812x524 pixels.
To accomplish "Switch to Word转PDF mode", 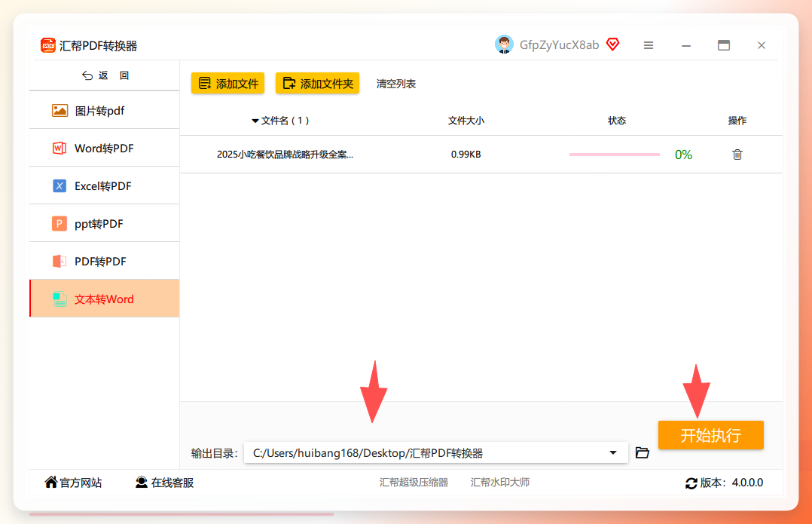I will tap(105, 149).
